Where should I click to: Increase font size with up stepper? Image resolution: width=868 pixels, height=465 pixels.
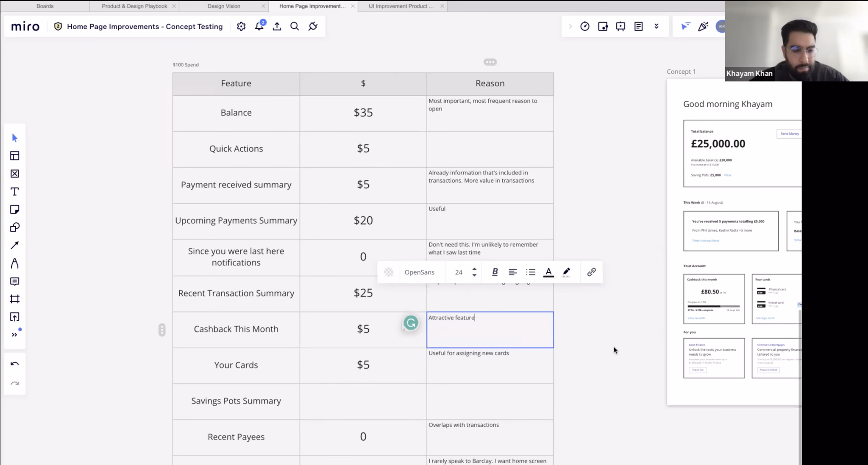click(474, 269)
